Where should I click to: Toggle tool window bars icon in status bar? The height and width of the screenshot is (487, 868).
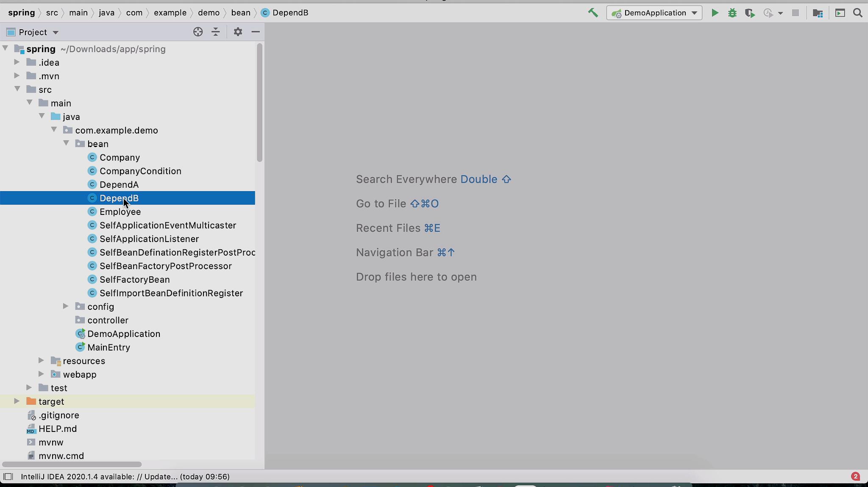click(x=8, y=476)
